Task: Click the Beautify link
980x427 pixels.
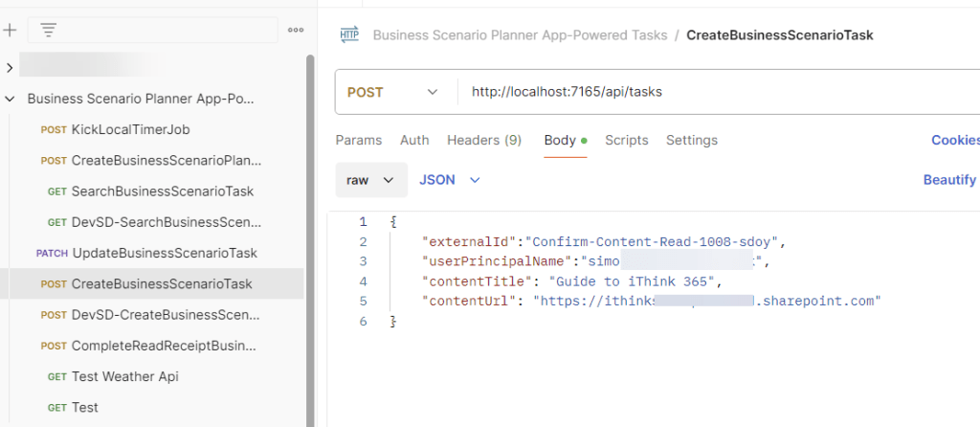Action: (948, 180)
